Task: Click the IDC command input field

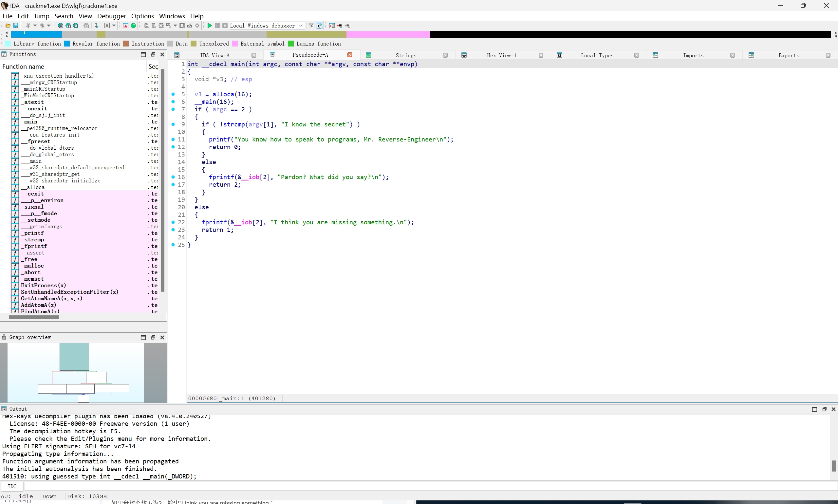Action: point(431,486)
